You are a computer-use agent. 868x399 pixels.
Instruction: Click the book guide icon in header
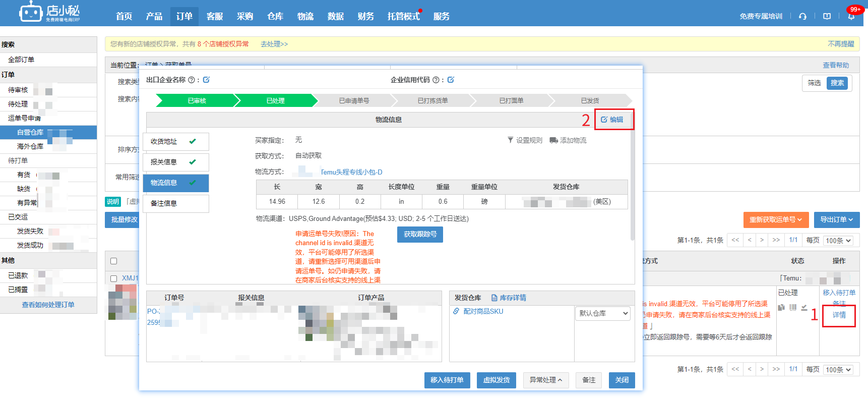click(827, 16)
